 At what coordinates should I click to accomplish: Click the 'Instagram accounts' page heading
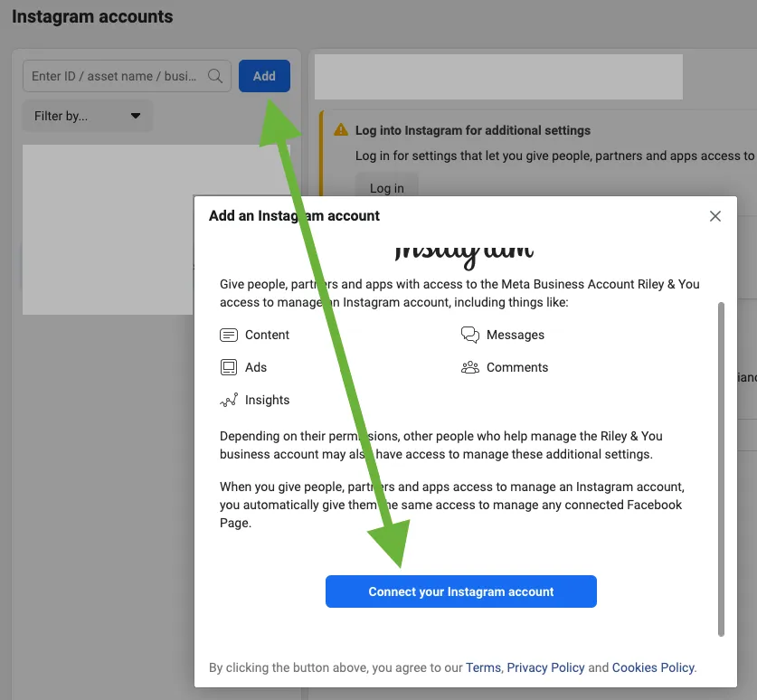click(x=92, y=16)
